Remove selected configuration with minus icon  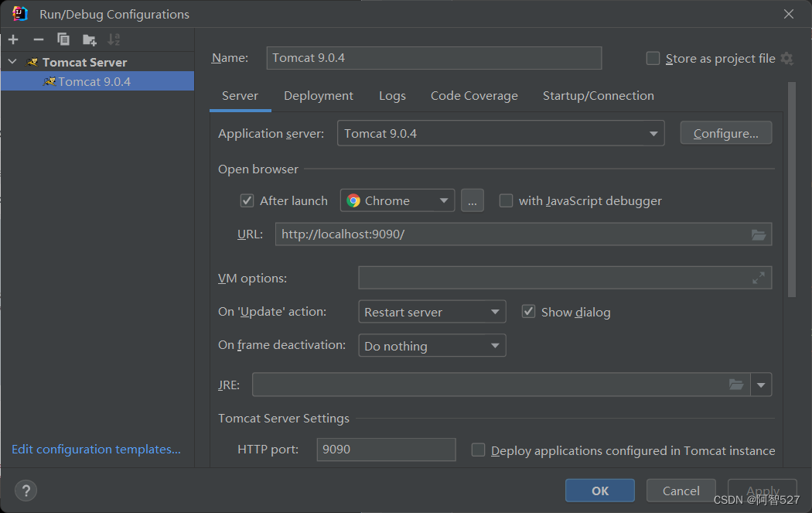(39, 39)
